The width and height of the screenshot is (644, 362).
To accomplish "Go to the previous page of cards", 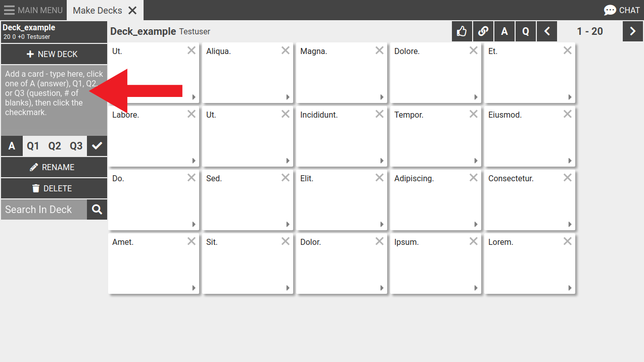I will tap(547, 31).
